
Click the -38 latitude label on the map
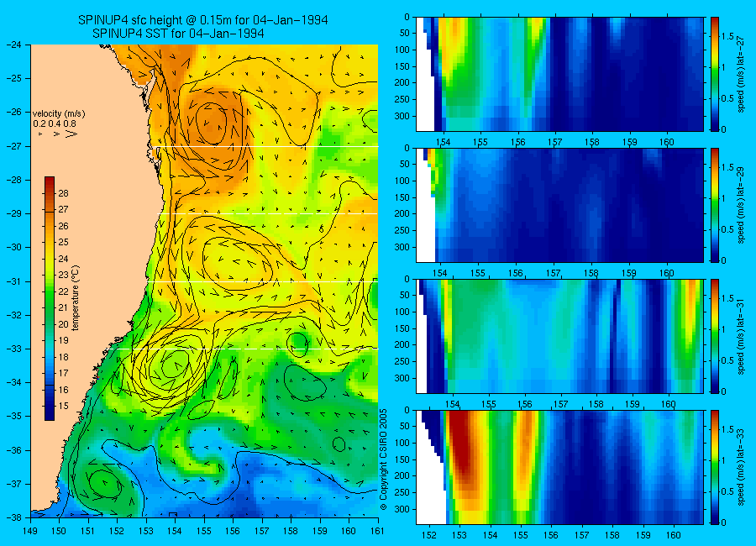(13, 517)
